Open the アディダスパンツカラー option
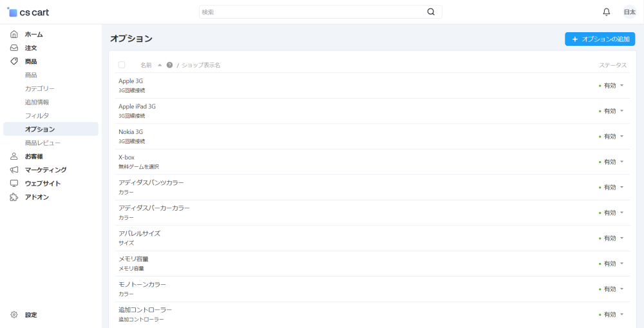Image resolution: width=644 pixels, height=328 pixels. (x=151, y=182)
